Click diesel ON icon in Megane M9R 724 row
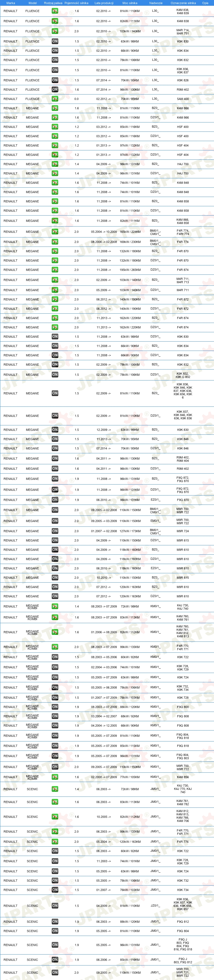214x980 pixels. coord(55,531)
